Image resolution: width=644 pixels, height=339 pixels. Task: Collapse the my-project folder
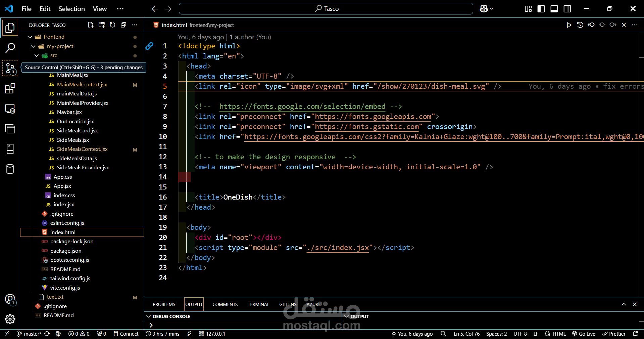tap(33, 46)
